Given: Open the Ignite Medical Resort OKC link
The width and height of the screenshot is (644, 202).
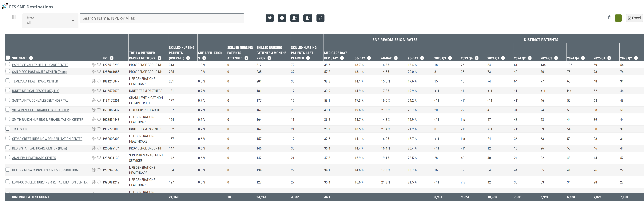Looking at the screenshot, I should [x=35, y=91].
